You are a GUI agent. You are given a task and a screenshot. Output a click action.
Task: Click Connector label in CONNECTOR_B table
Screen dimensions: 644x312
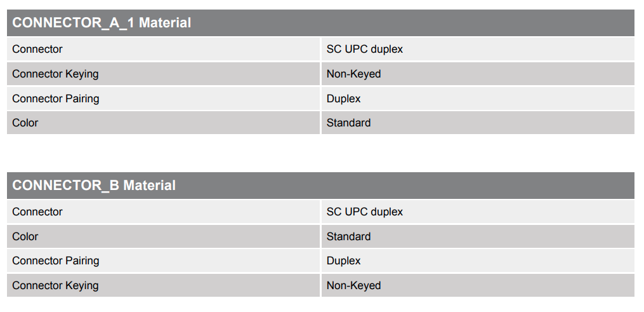pyautogui.click(x=37, y=212)
